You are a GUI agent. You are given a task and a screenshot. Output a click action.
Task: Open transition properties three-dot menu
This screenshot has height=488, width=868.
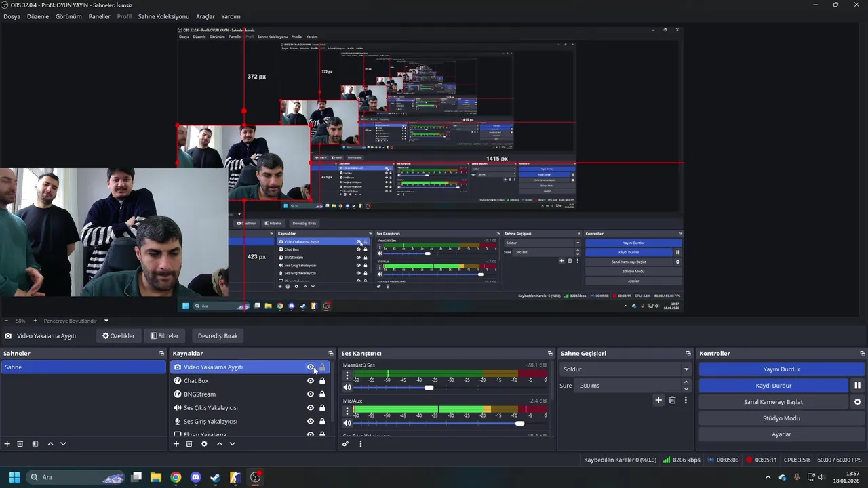pyautogui.click(x=686, y=400)
